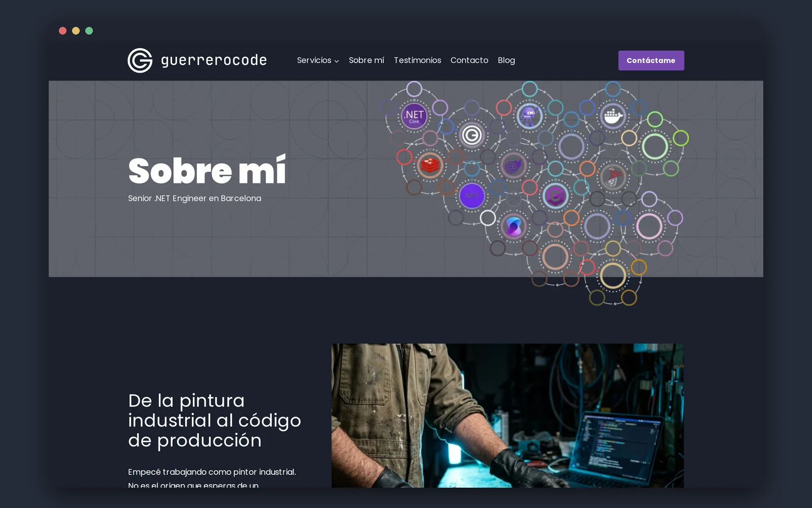The image size is (812, 508).
Task: Click 'Senior .NET Engineer en Barcelona' subtitle
Action: click(194, 199)
